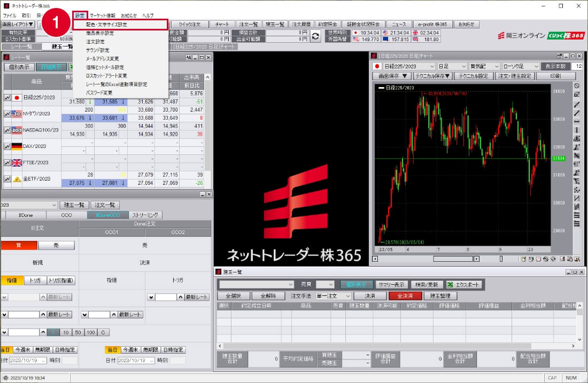The image size is (588, 383).
Task: Open the chart icon for NYダウ/2023 row
Action: (x=7, y=114)
